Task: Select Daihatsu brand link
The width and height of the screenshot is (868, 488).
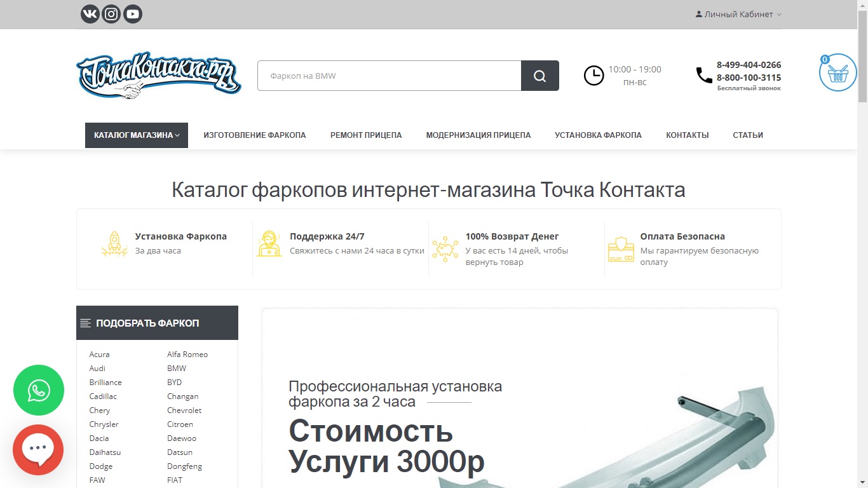Action: click(105, 452)
